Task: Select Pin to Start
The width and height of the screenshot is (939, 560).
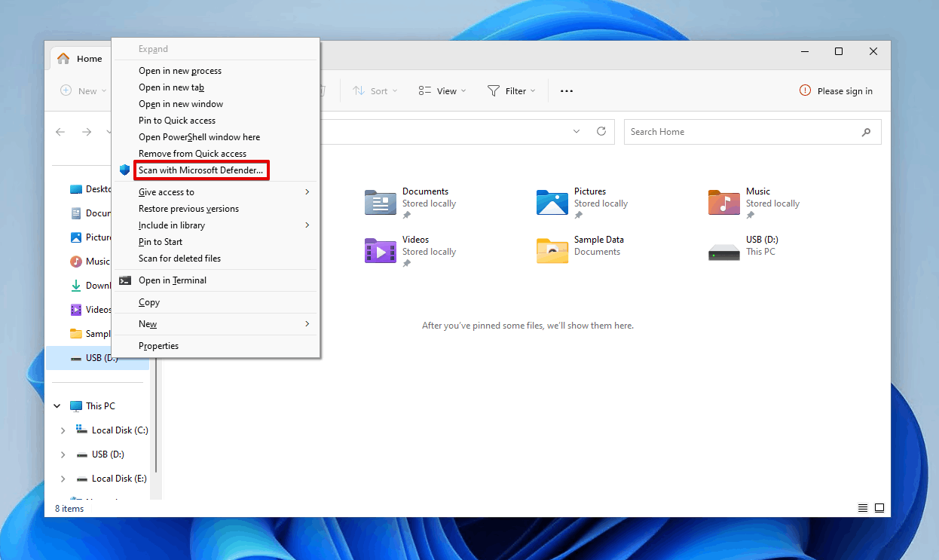Action: tap(216, 242)
